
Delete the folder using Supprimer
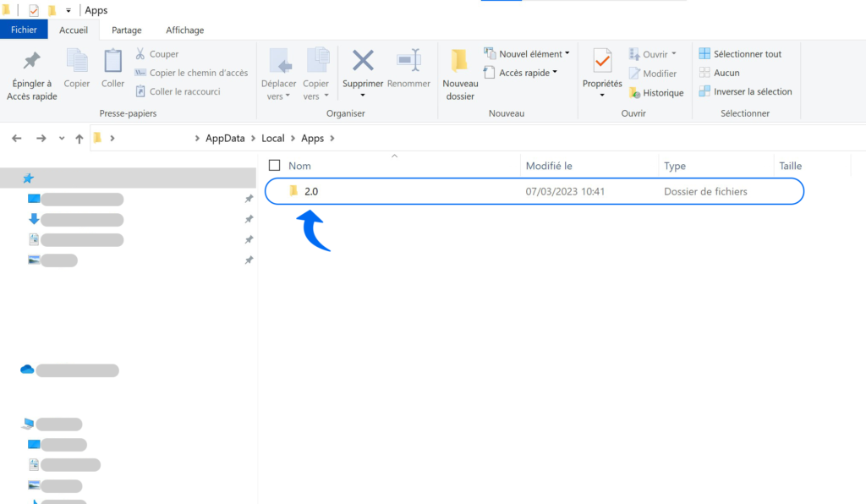coord(362,72)
